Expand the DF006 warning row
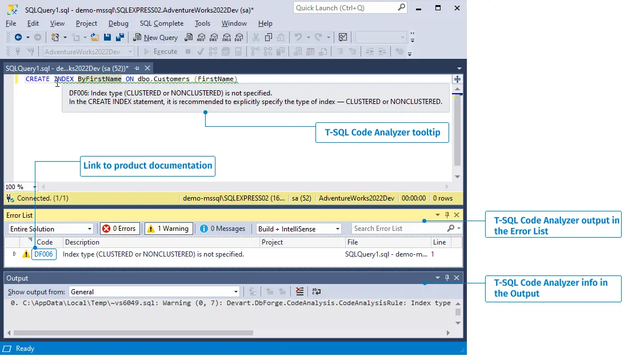 [x=14, y=254]
